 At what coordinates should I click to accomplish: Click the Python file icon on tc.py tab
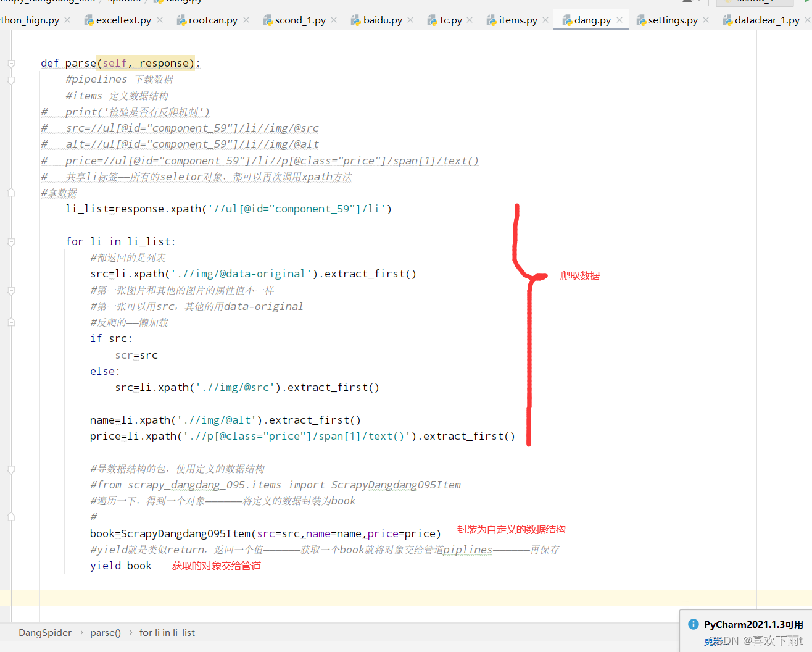[x=433, y=20]
